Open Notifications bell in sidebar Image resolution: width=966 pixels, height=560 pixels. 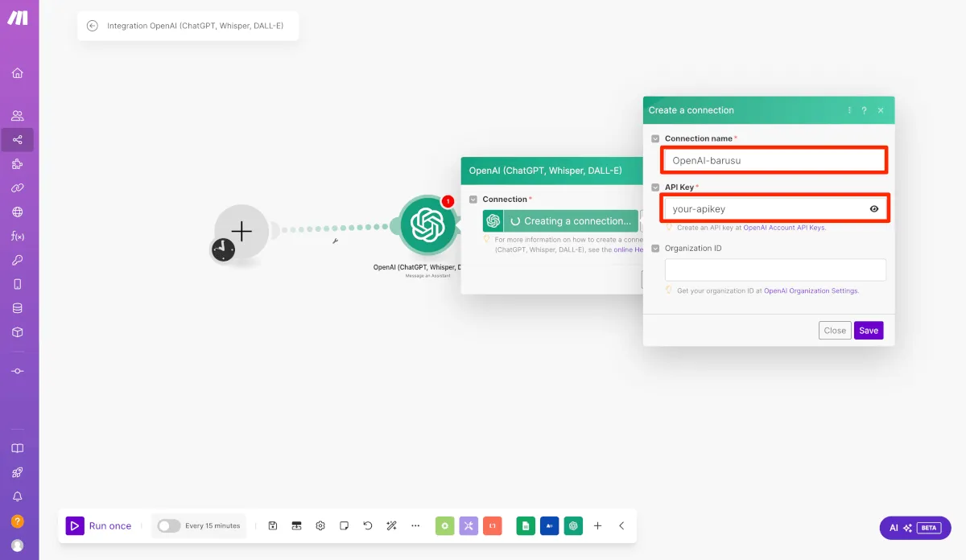[18, 497]
